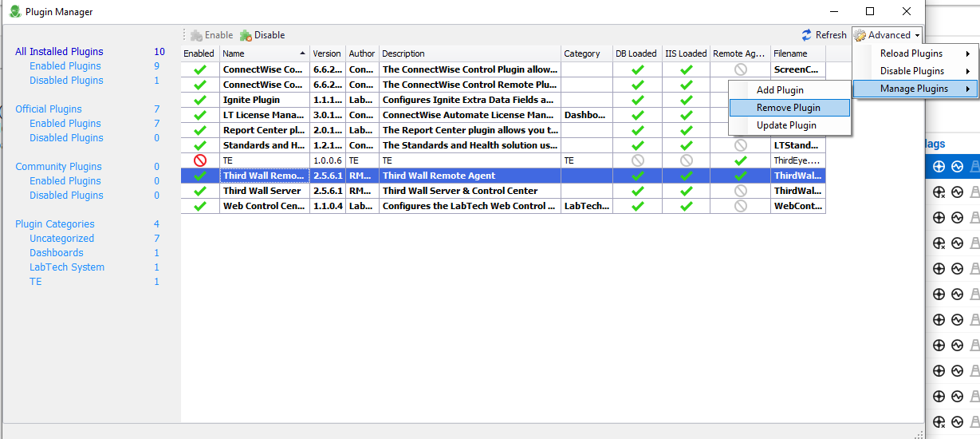The width and height of the screenshot is (980, 439).
Task: Click the ThirdEye filename cell
Action: click(798, 160)
